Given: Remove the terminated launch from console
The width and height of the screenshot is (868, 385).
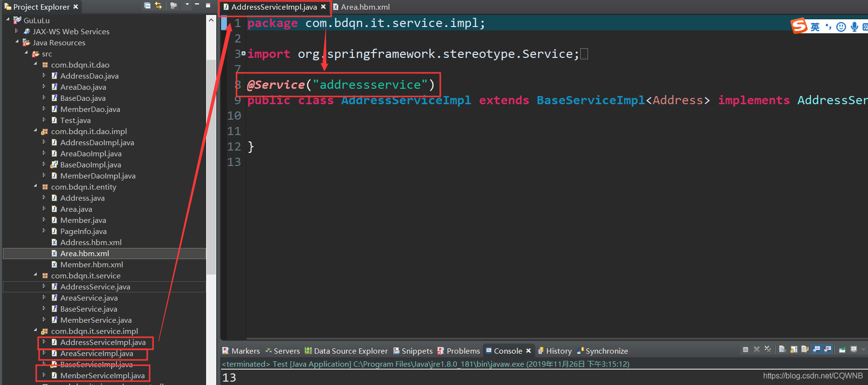Looking at the screenshot, I should [756, 349].
